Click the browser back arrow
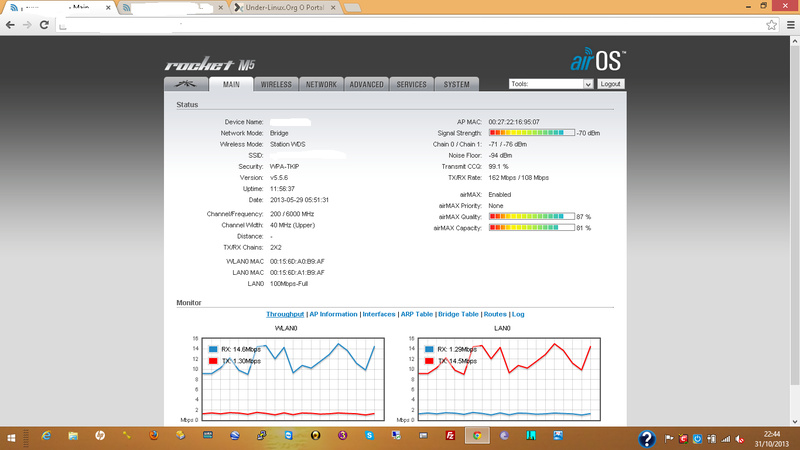Image resolution: width=800 pixels, height=450 pixels. point(10,23)
